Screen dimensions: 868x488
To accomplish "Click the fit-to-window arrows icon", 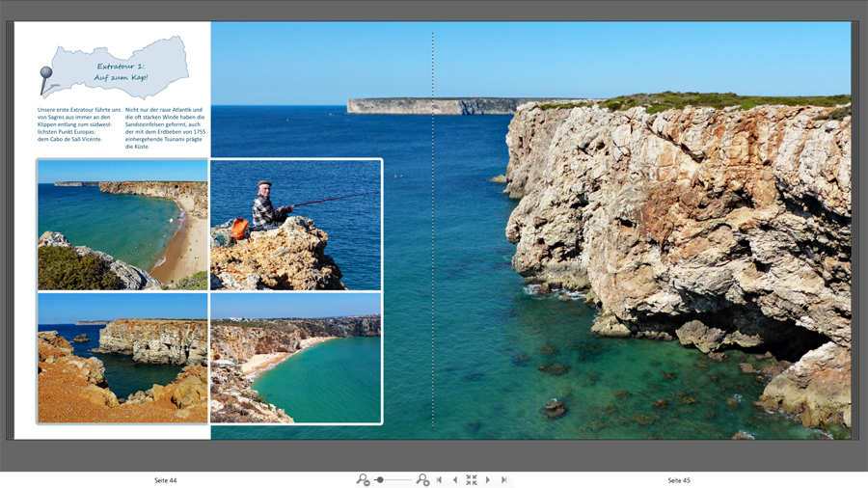I will tap(472, 479).
